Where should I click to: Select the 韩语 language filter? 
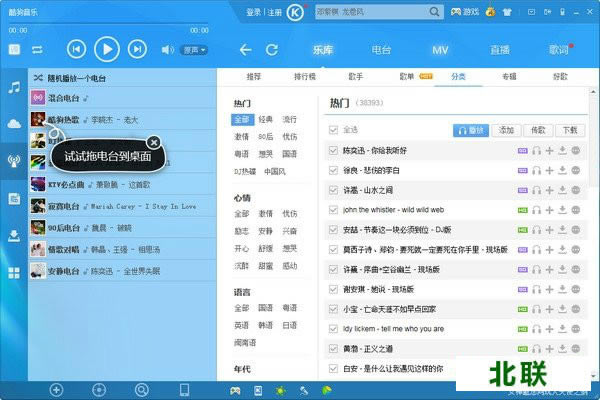tap(265, 325)
